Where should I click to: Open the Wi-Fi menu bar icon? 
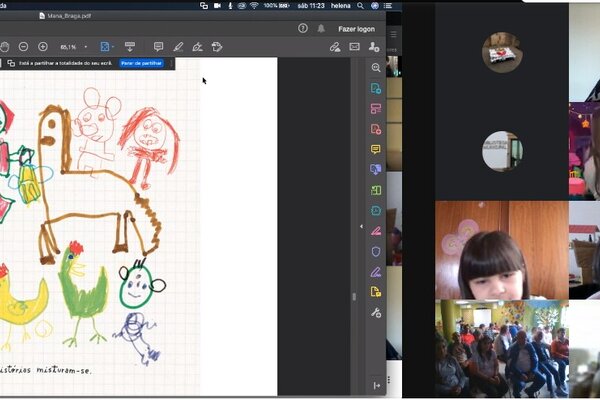tap(254, 5)
